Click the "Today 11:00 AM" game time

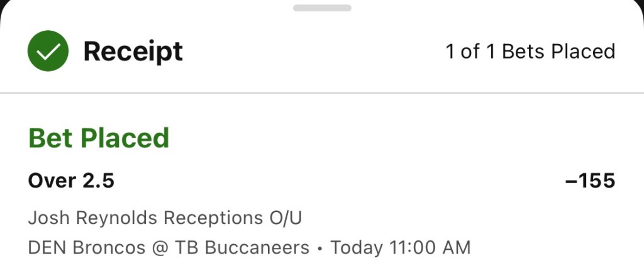(400, 247)
